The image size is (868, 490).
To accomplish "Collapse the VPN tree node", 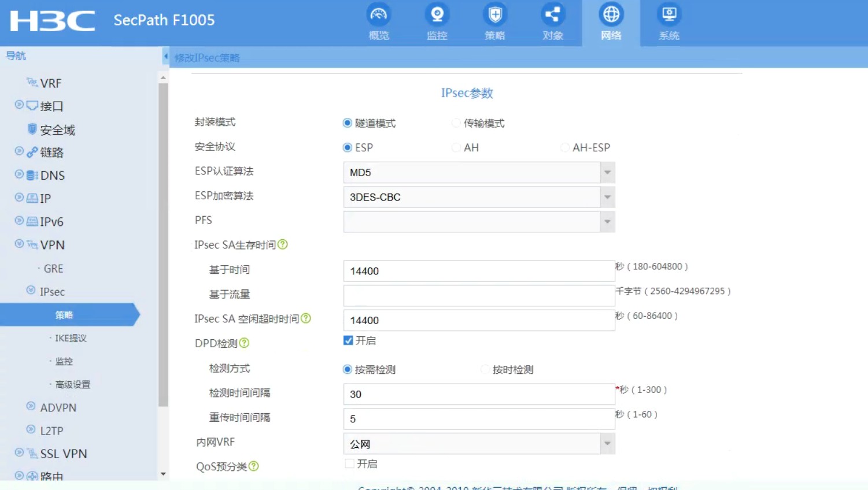I will (x=19, y=243).
